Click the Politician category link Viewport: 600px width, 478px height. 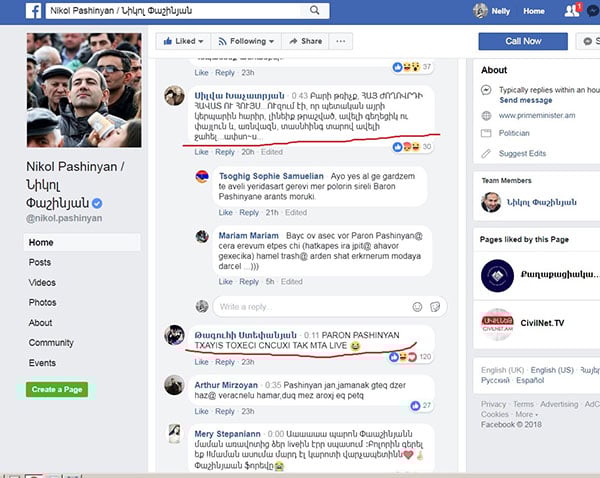click(514, 133)
